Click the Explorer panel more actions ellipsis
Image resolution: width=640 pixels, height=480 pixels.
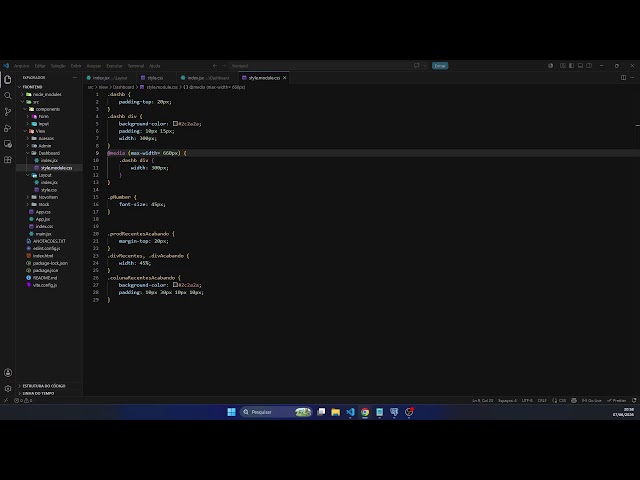pyautogui.click(x=75, y=78)
